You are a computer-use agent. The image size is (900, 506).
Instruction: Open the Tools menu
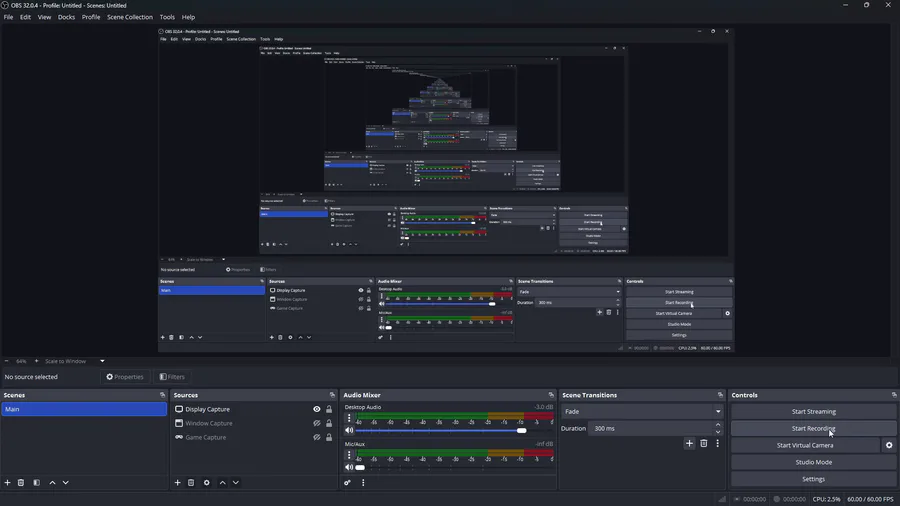[167, 17]
